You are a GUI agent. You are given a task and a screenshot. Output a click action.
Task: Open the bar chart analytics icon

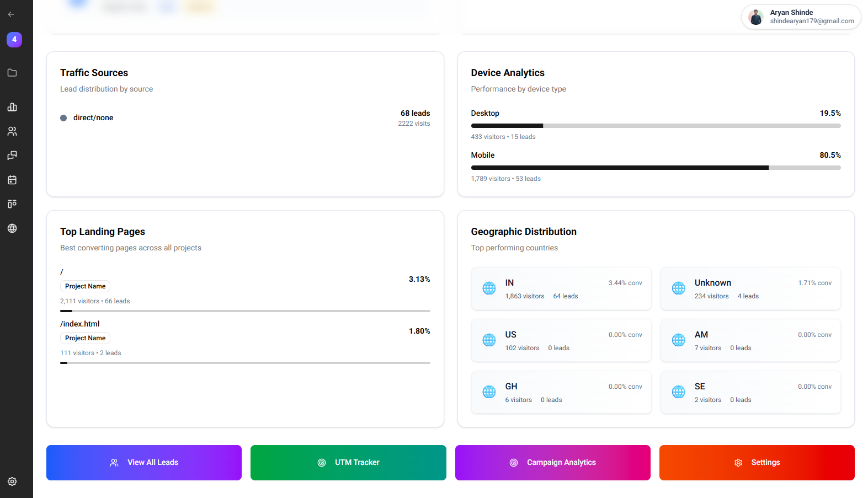pyautogui.click(x=12, y=107)
